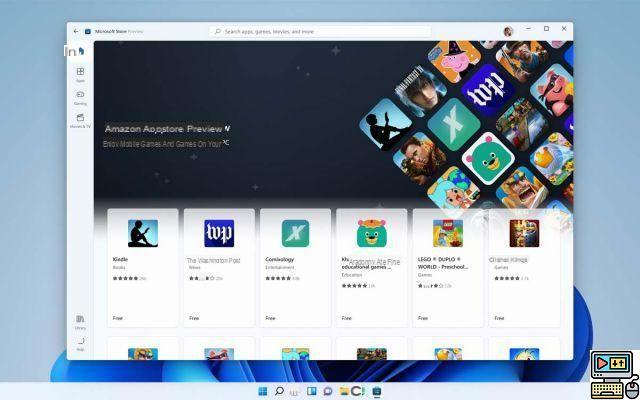
Task: Open Chat from the taskbar
Action: coord(328,391)
